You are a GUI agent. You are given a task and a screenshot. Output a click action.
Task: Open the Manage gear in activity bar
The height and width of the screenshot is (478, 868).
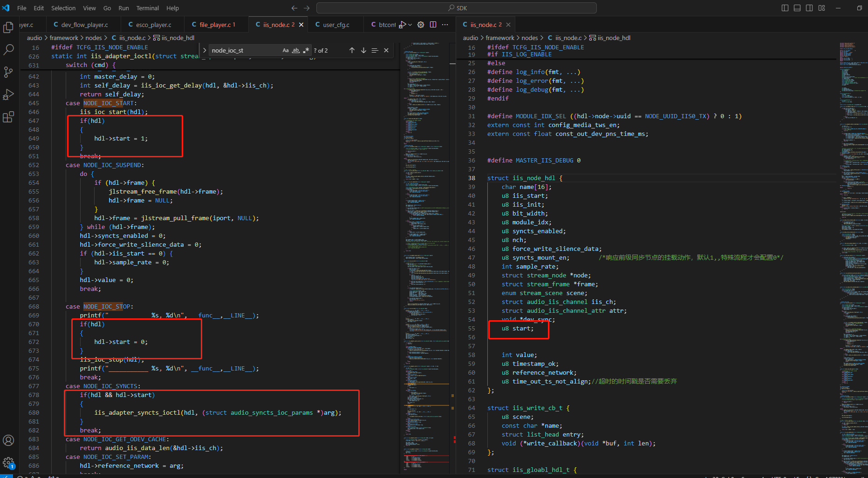coord(8,462)
